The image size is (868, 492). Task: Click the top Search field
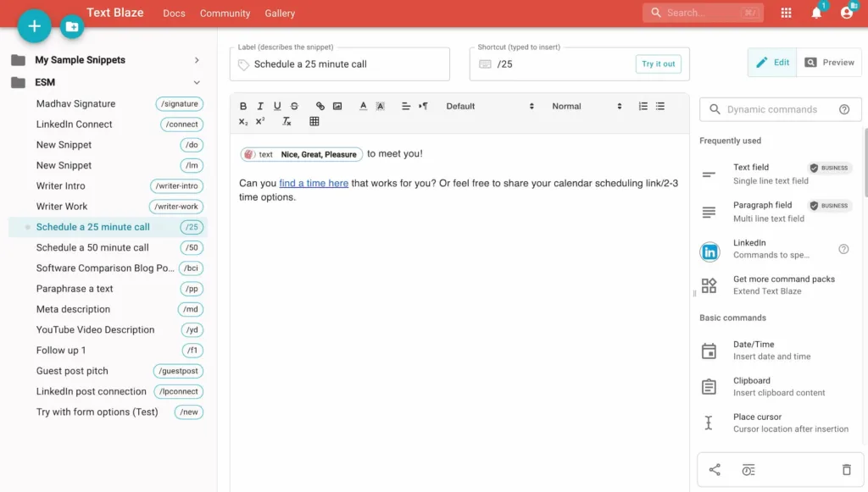tap(703, 13)
